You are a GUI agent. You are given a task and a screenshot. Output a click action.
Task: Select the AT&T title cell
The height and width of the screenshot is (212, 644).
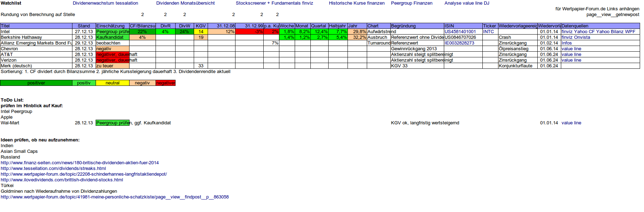pyautogui.click(x=36, y=55)
